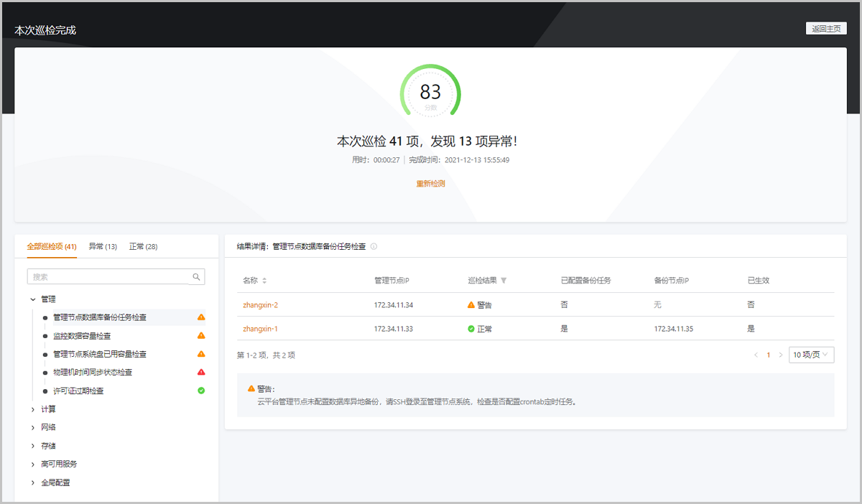The image size is (862, 504).
Task: Click green status icon for 许可证过期检查
Action: (201, 391)
